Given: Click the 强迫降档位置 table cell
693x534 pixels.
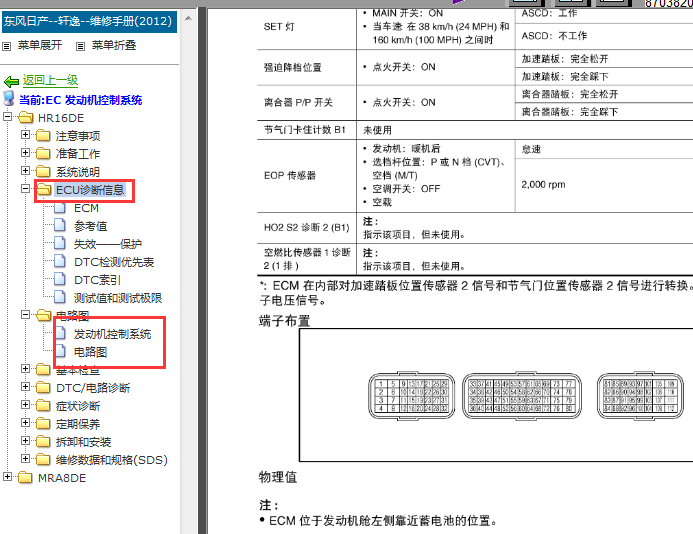Looking at the screenshot, I should (307, 67).
